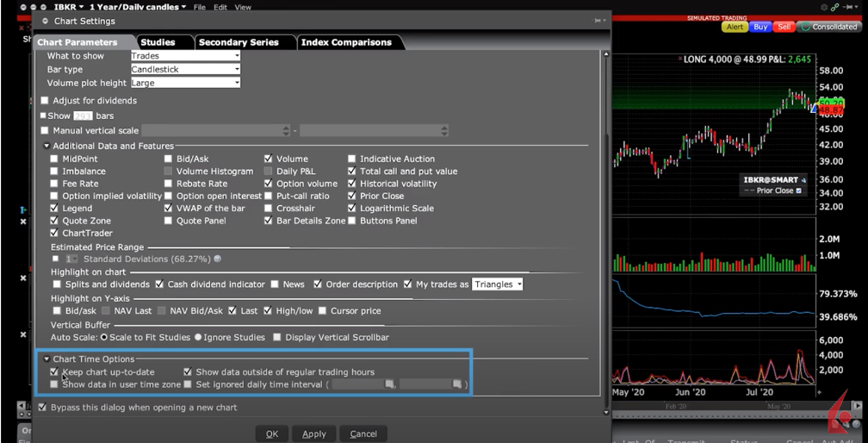The width and height of the screenshot is (868, 443).
Task: Switch to the Studies tab
Action: click(158, 42)
